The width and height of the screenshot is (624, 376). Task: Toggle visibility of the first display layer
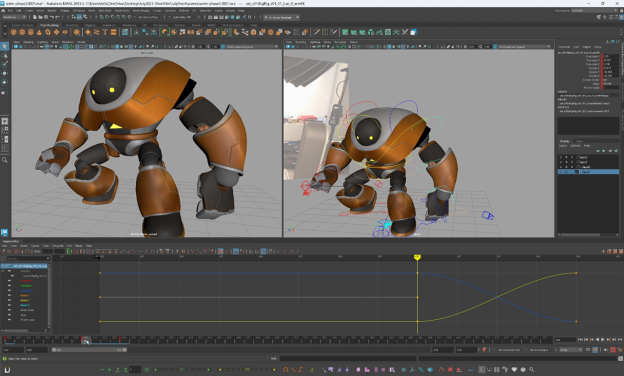click(x=561, y=157)
